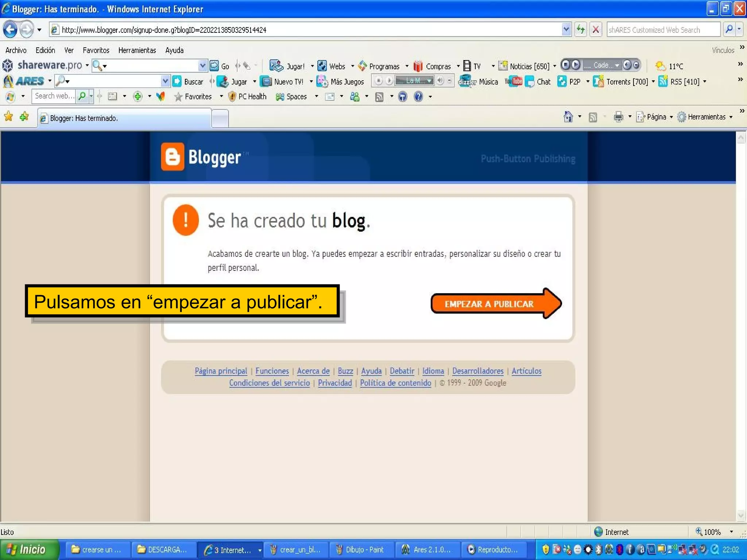Click the shARES Customized Web Search field
The image size is (747, 560).
pos(663,30)
